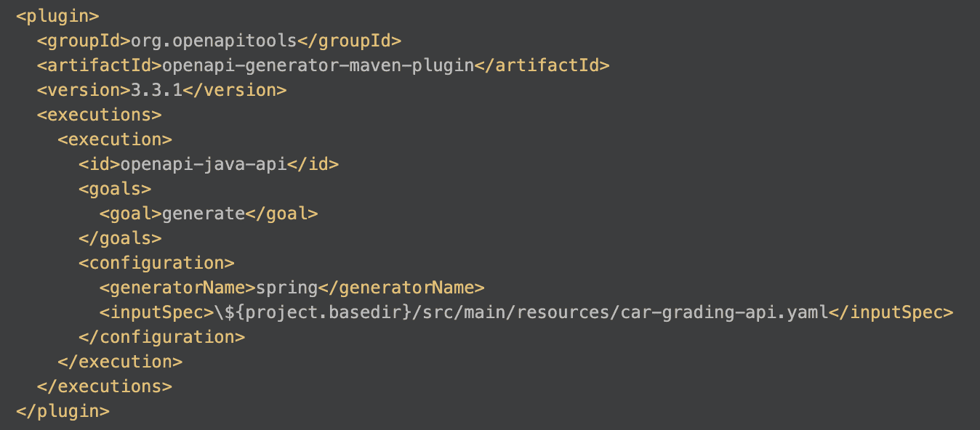Click the opening goals tag
Image resolution: width=980 pixels, height=430 pixels.
click(115, 189)
